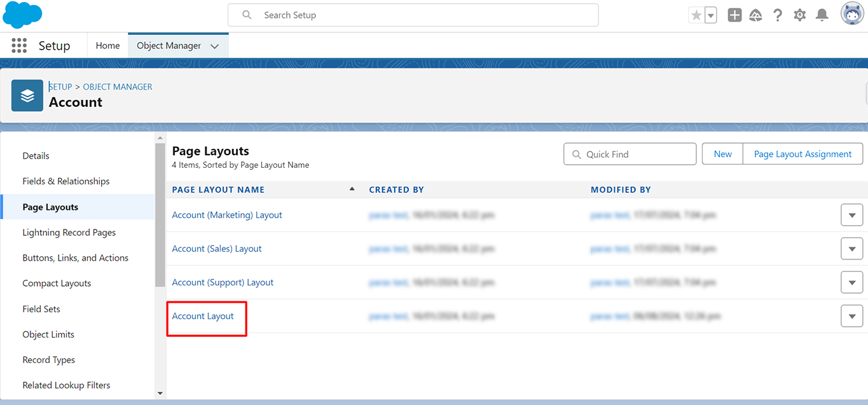
Task: Focus the Search Setup input field
Action: point(413,15)
